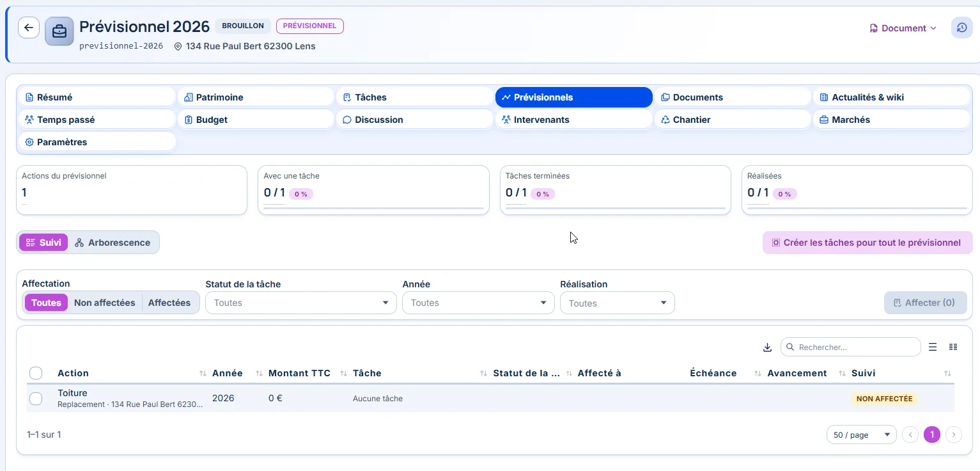980x471 pixels.
Task: Tick the select-all header checkbox
Action: [x=36, y=373]
